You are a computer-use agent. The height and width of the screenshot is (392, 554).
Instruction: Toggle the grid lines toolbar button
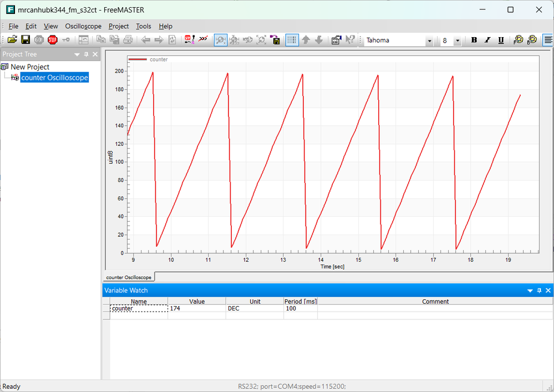coord(292,40)
